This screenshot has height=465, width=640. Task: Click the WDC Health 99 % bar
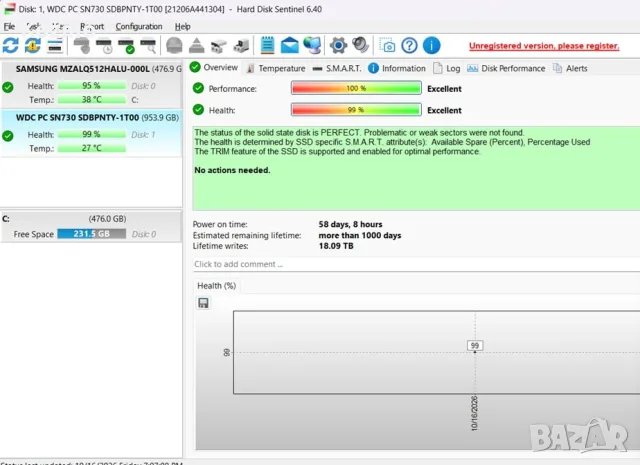[91, 134]
